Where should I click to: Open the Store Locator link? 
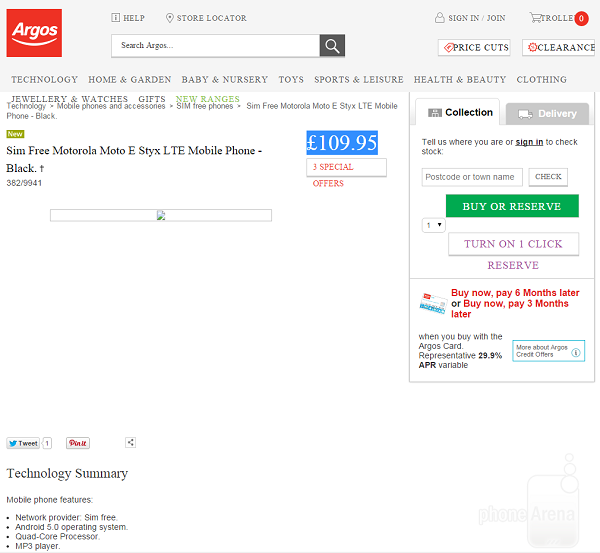(212, 18)
